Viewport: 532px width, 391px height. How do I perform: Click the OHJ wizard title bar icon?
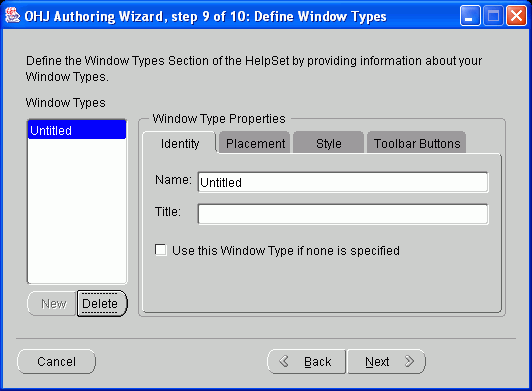[x=12, y=16]
